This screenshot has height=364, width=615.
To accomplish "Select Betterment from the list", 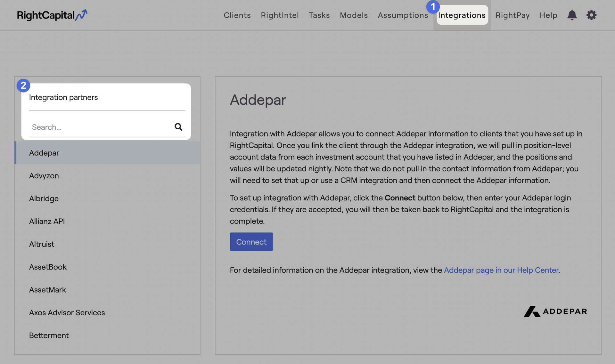I will (x=107, y=335).
